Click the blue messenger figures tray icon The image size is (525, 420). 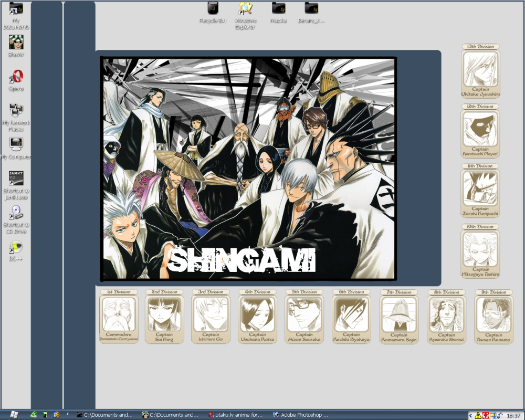pos(500,416)
